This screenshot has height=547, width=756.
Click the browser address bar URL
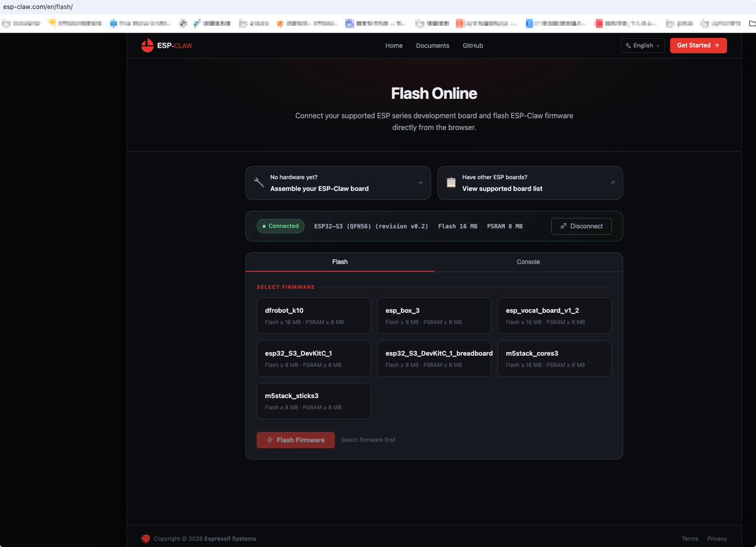[38, 6]
